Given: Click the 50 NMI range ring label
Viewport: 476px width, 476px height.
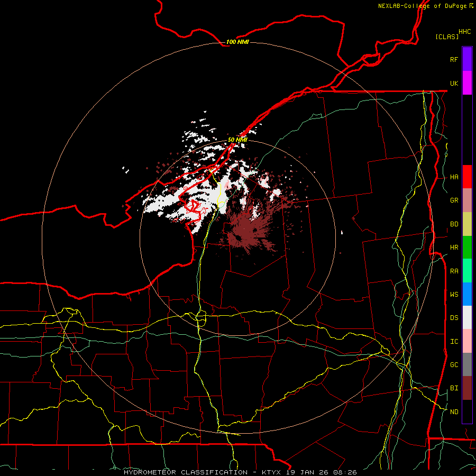Looking at the screenshot, I should coord(237,140).
